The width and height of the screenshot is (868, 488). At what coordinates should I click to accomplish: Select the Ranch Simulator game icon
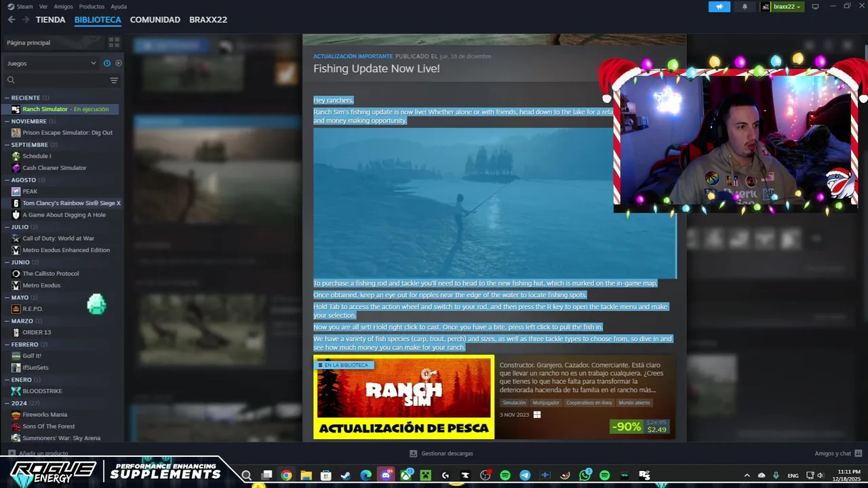pos(16,109)
